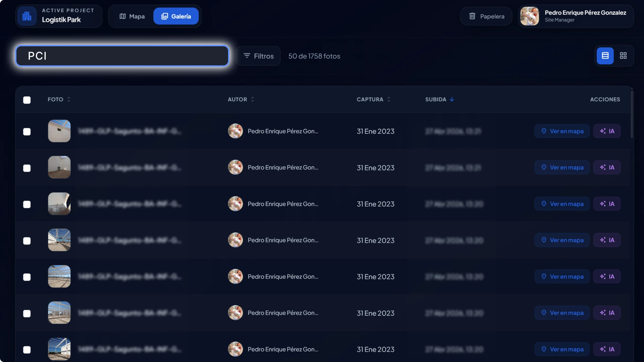Run IA analysis on the second row photo

coord(607,167)
